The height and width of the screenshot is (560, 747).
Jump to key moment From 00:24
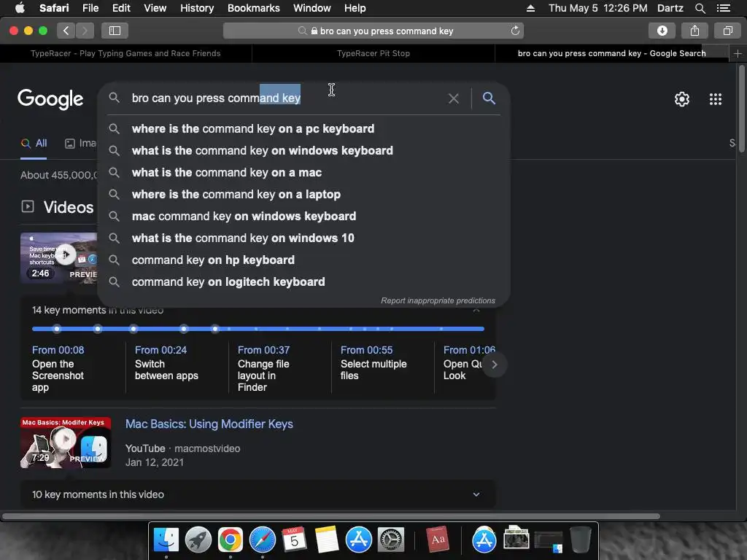point(160,350)
